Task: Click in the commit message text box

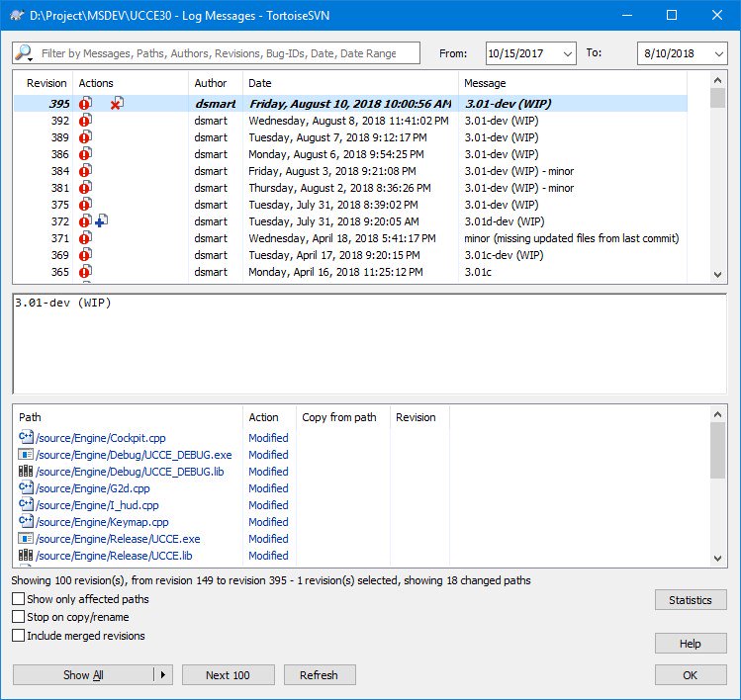Action: (x=370, y=344)
